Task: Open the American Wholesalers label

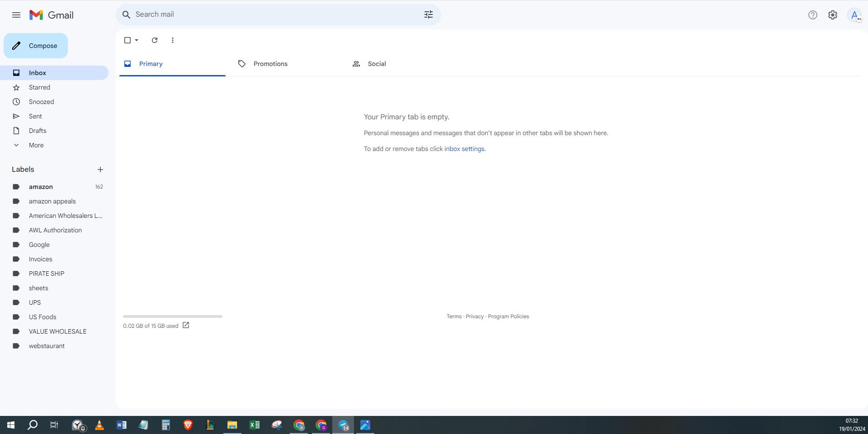Action: coord(54,216)
